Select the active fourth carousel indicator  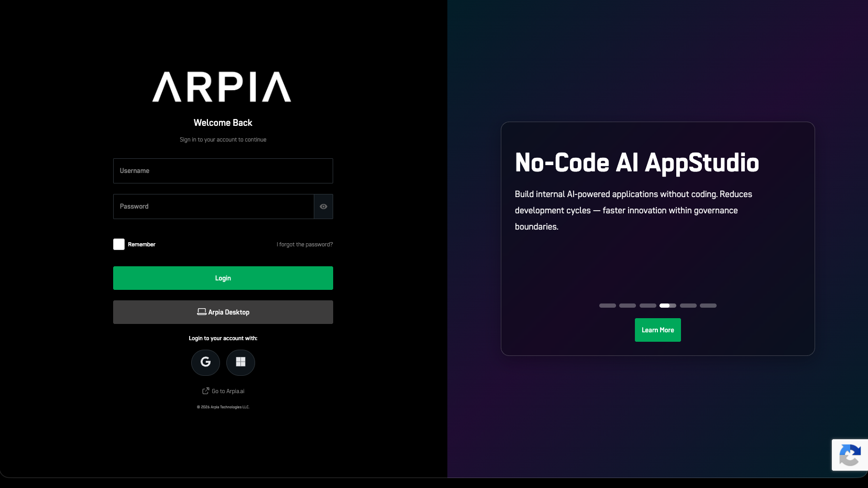668,306
